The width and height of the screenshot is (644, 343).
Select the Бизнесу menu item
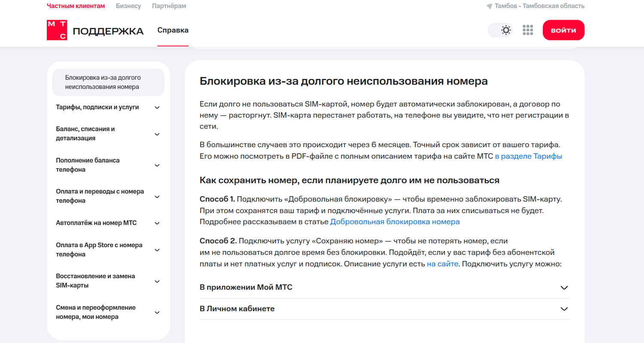pos(128,6)
